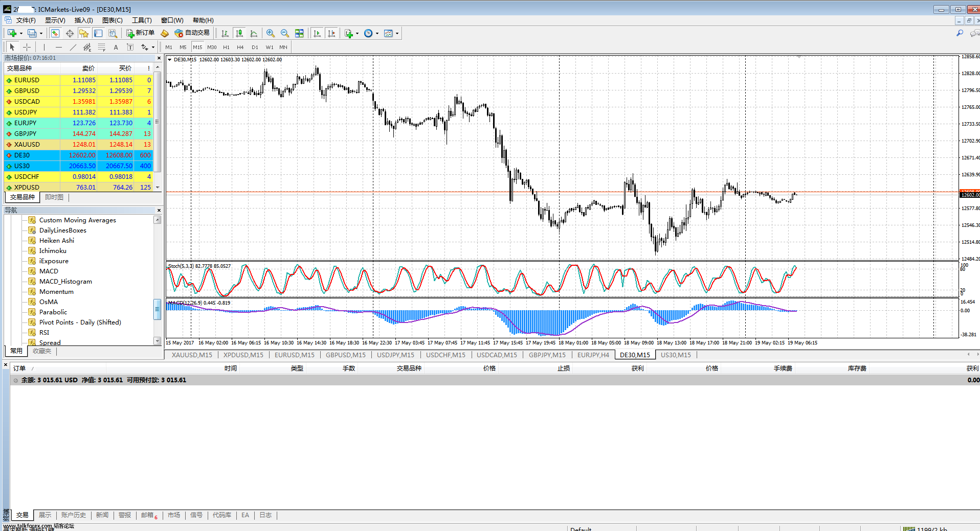Open the 账户历史 account history tab
This screenshot has height=531, width=980.
tap(74, 515)
